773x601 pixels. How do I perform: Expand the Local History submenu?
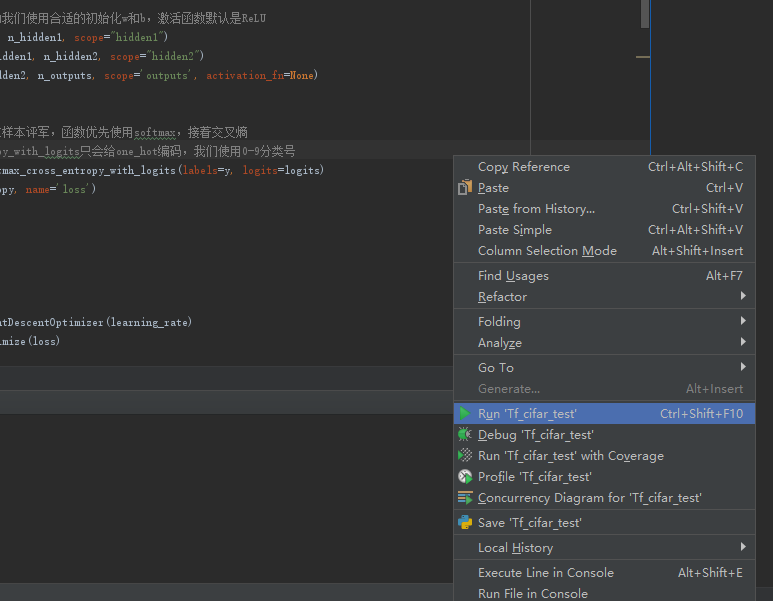742,548
